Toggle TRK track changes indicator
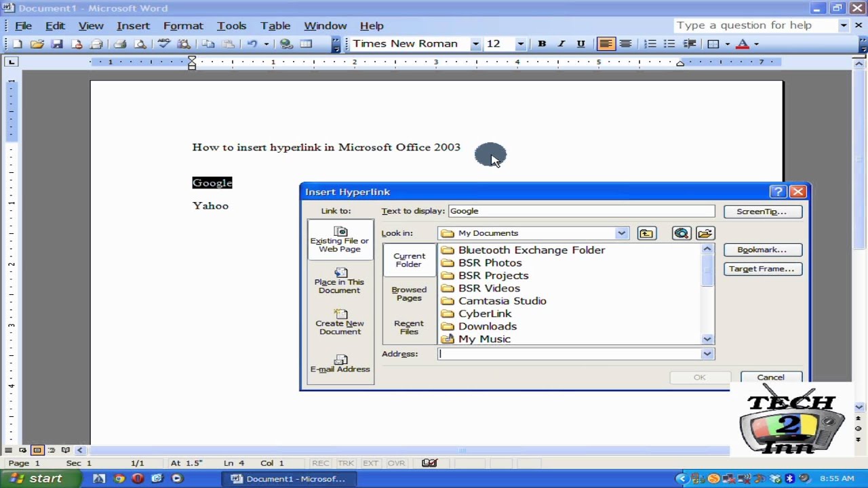The image size is (868, 488). (346, 463)
